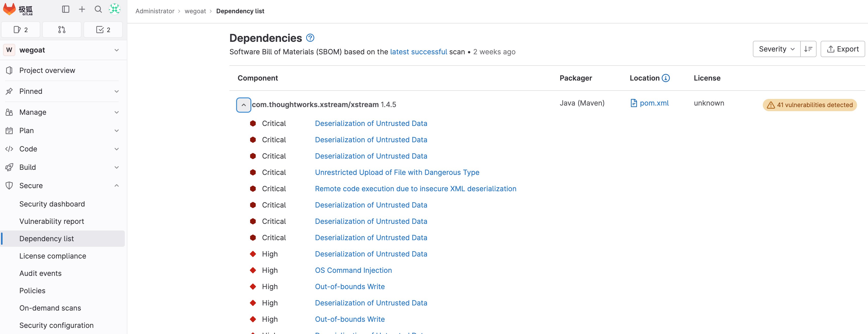868x334 pixels.
Task: Collapse the xstream component row
Action: tap(244, 105)
